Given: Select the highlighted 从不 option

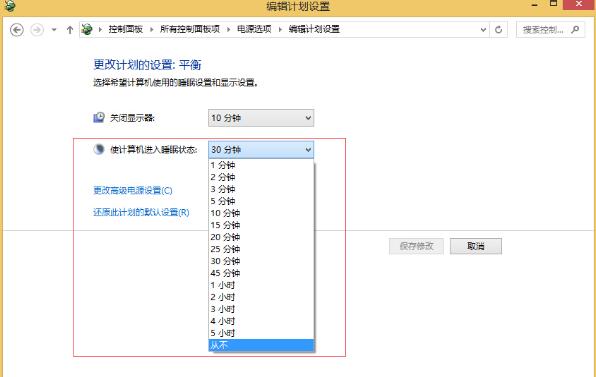Looking at the screenshot, I should point(262,345).
